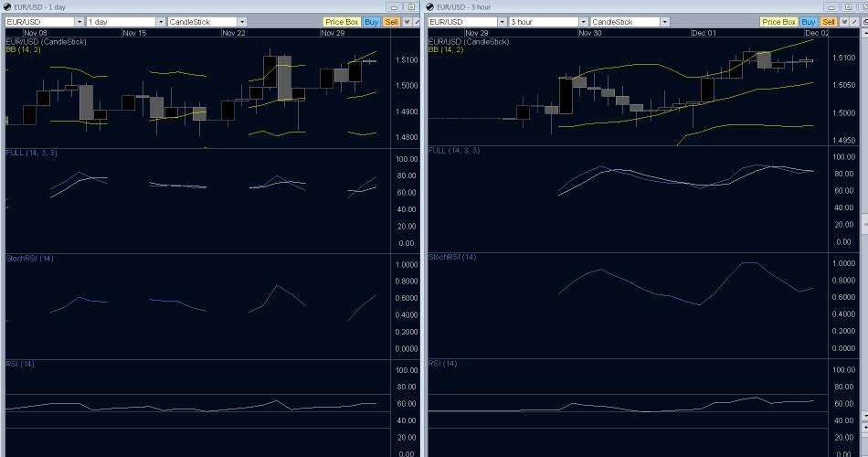Click 3 hour timeframe field
Screen dimensions: 868x457
point(545,22)
